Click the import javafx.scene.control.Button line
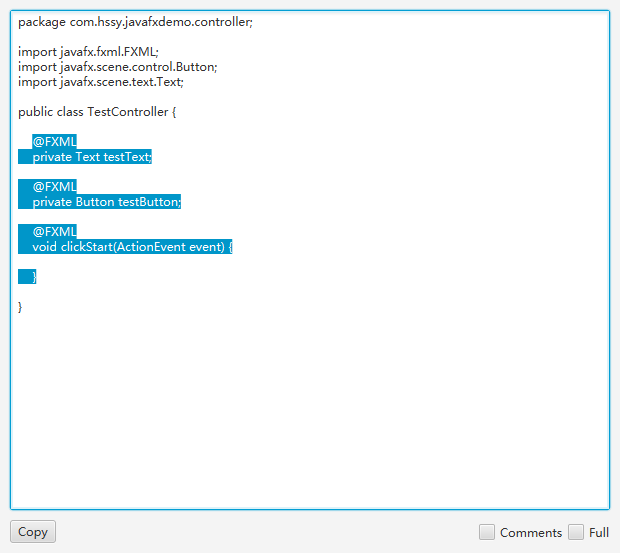Screen dimensions: 620x553 (x=118, y=67)
